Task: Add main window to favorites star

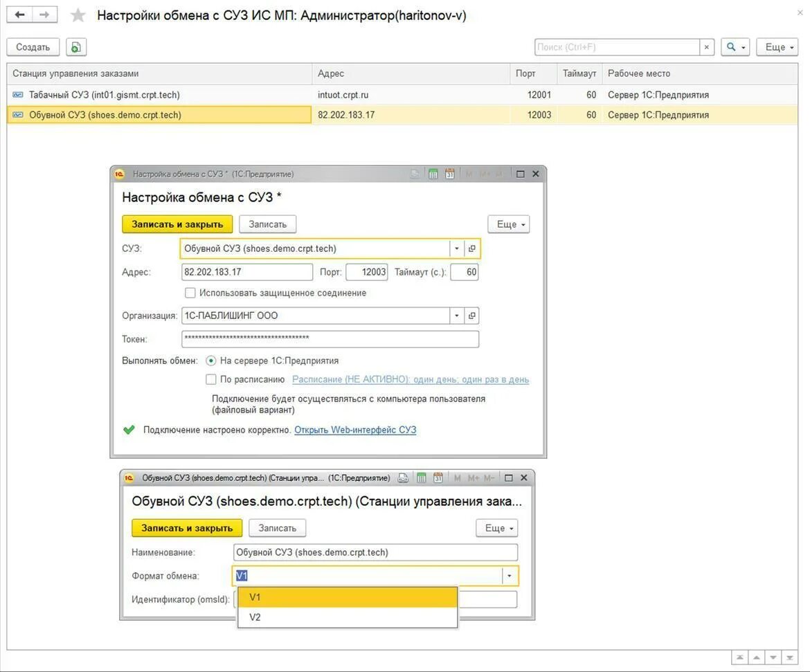Action: (78, 15)
